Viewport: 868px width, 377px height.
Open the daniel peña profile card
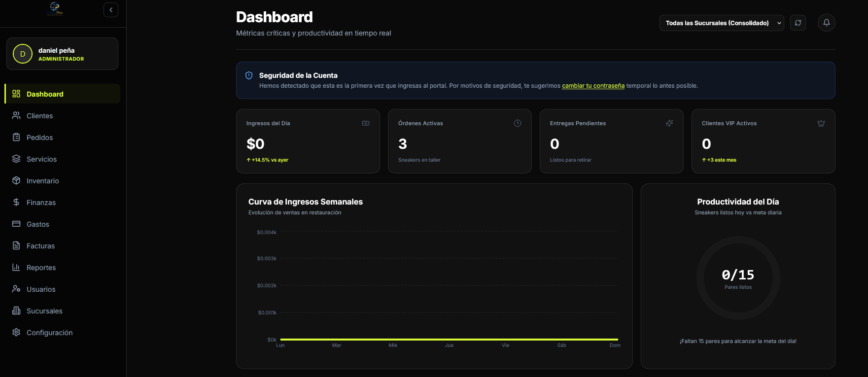tap(62, 54)
